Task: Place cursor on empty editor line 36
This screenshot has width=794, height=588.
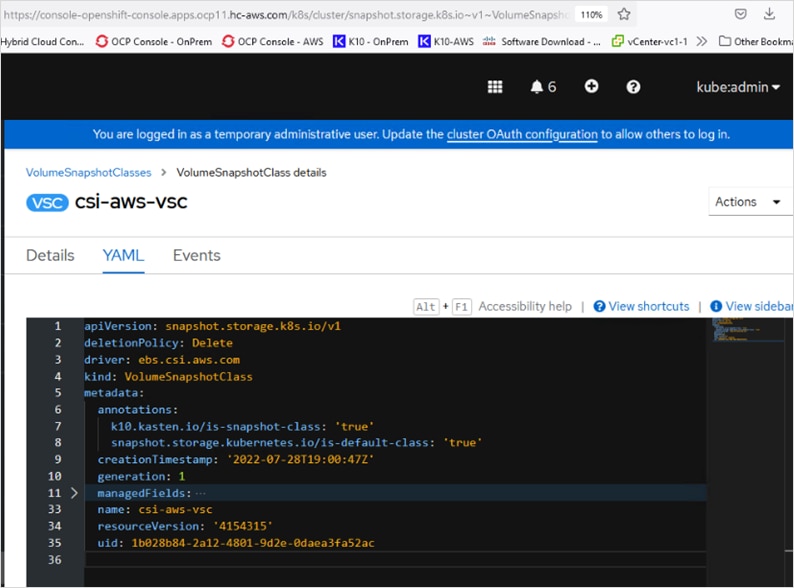Action: tap(395, 560)
